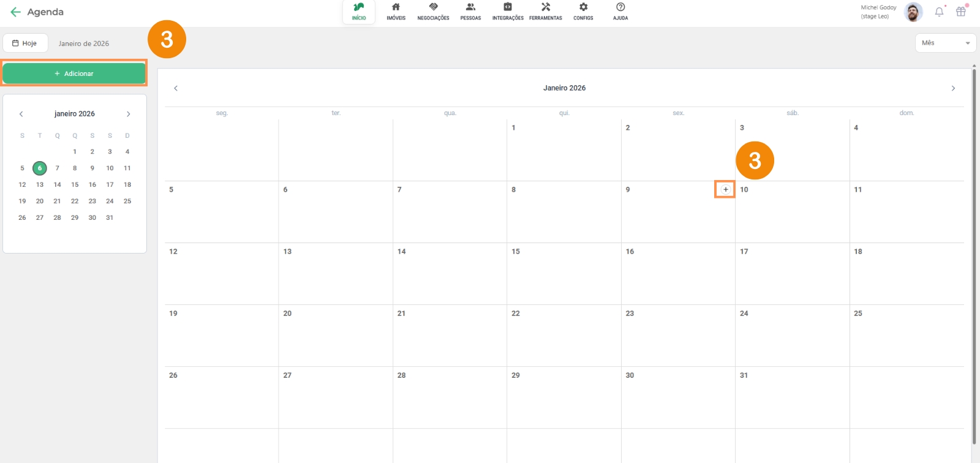980x463 pixels.
Task: Open the user profile avatar
Action: (913, 12)
